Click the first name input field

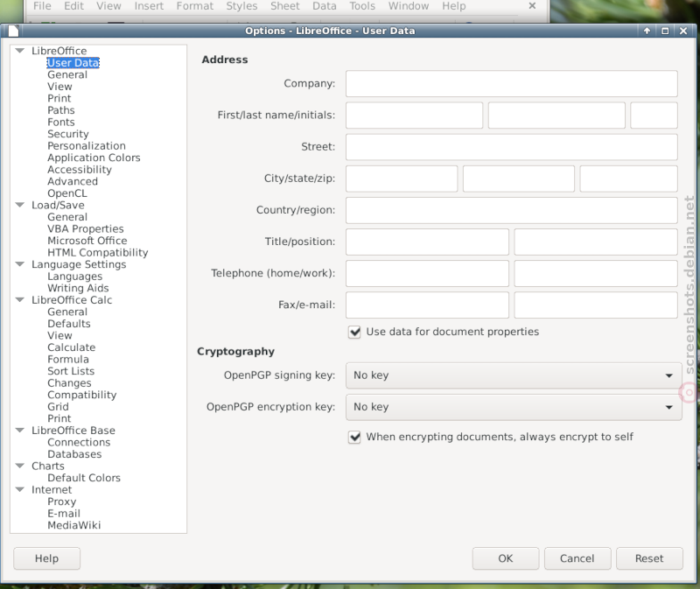coord(414,116)
